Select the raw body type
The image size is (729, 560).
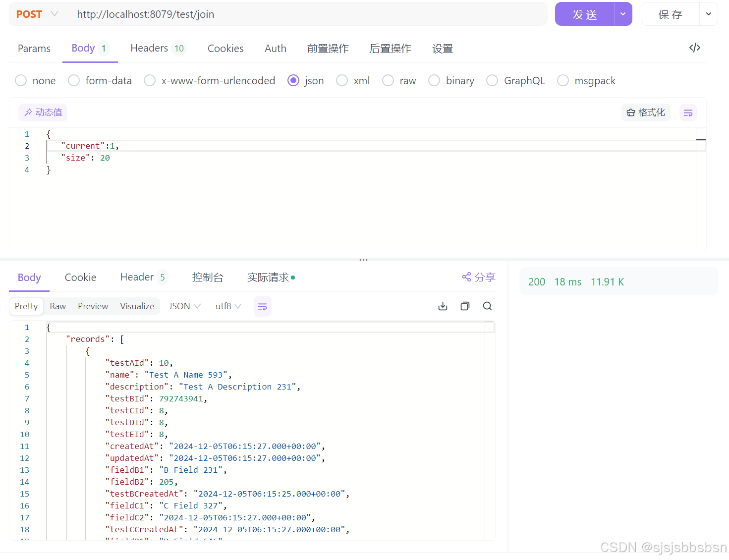[399, 81]
